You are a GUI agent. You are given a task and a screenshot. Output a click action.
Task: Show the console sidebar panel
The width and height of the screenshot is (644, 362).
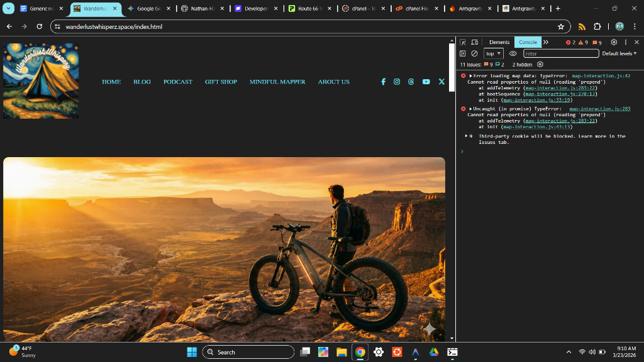pyautogui.click(x=463, y=53)
